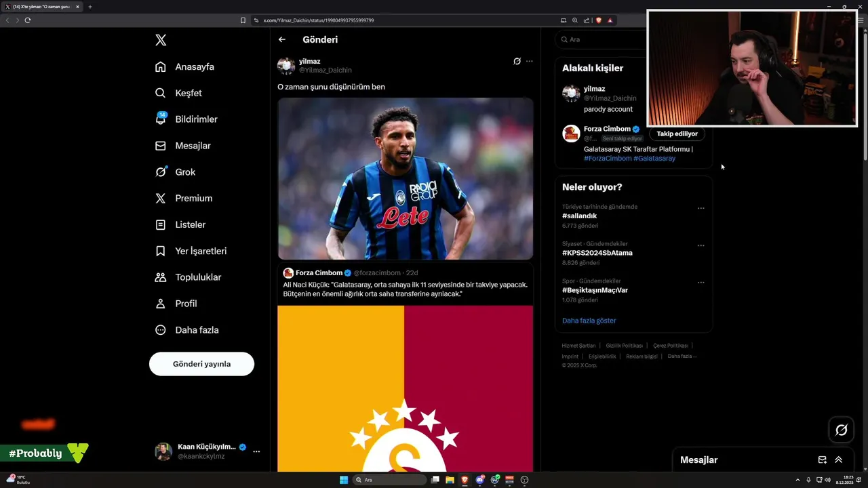
Task: Open trending topic #BeşiktaşınMaçıVar
Action: [x=595, y=290]
